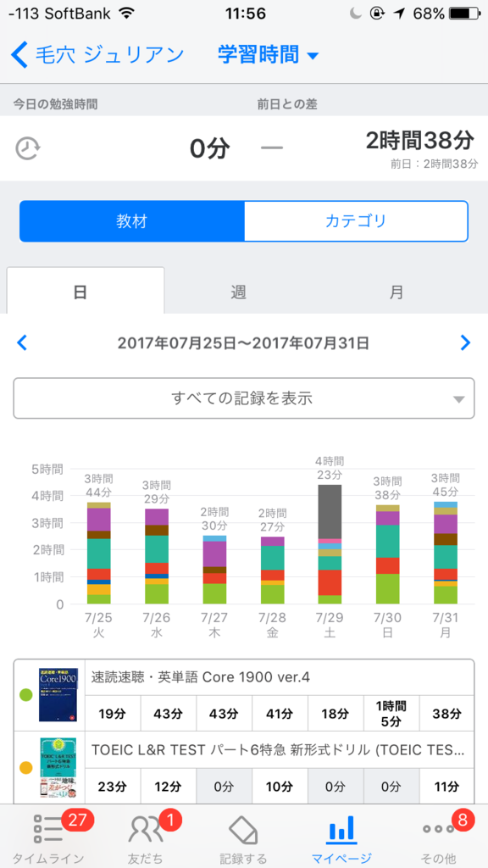Open TOEIC パート6特急 book cover thumbnail

tap(58, 767)
